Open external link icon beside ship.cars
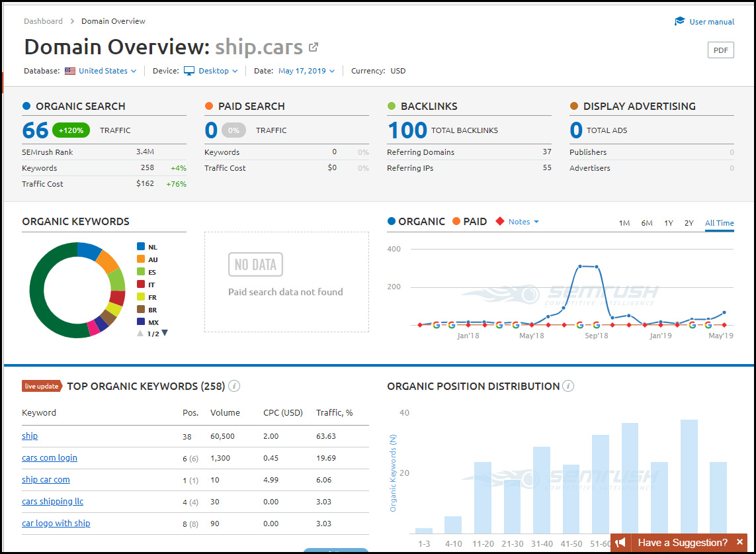The width and height of the screenshot is (756, 554). pyautogui.click(x=314, y=47)
